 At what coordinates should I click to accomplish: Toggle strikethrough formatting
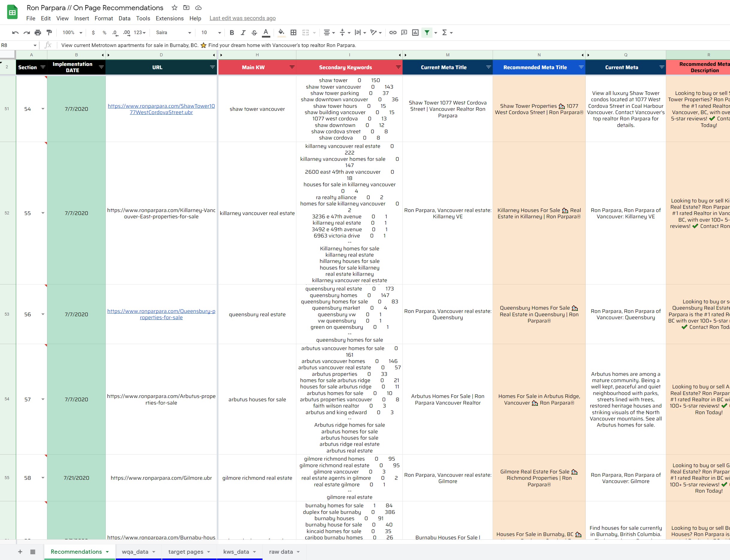point(254,32)
